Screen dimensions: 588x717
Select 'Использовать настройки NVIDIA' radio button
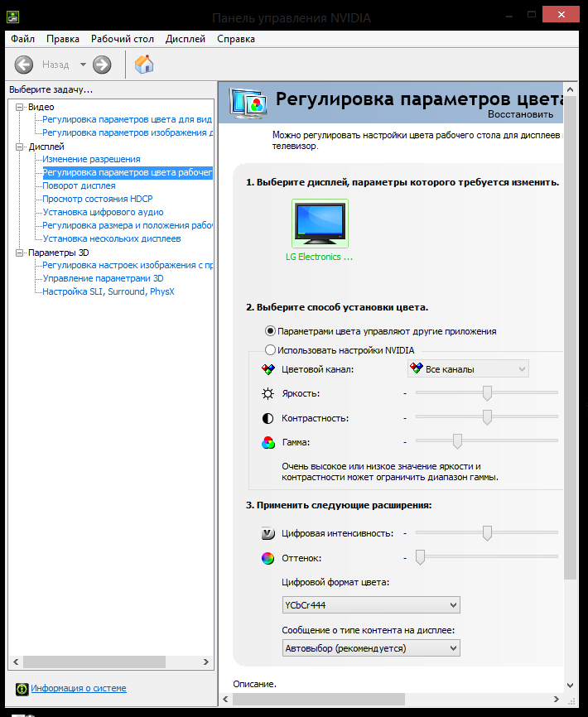tap(270, 350)
